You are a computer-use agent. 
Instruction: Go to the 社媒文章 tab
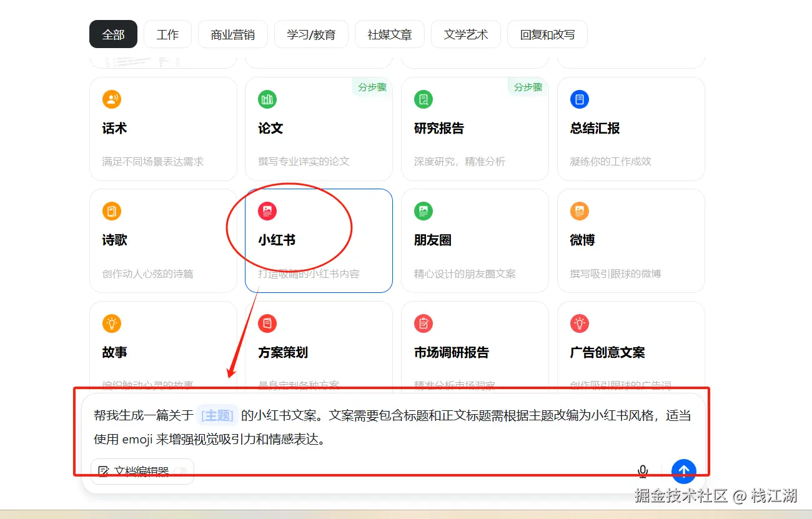click(x=390, y=34)
